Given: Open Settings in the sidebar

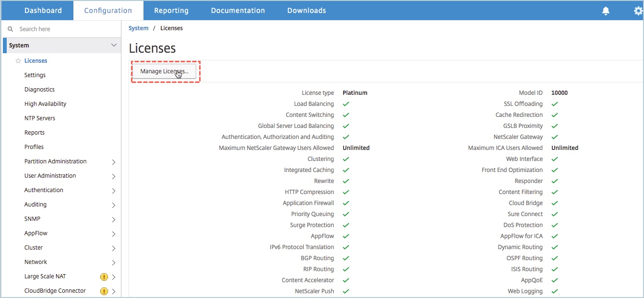Looking at the screenshot, I should click(x=35, y=75).
